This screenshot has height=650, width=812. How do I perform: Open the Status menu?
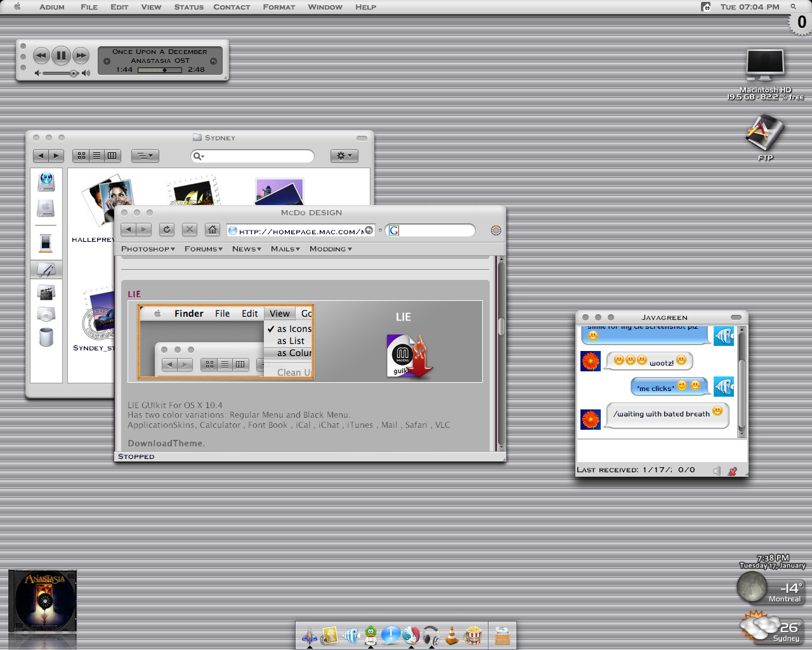pos(189,7)
